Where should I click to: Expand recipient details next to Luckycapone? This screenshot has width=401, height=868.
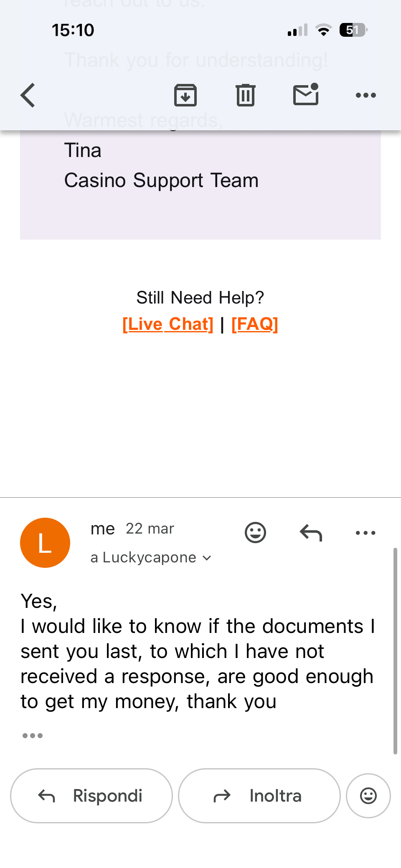[207, 558]
